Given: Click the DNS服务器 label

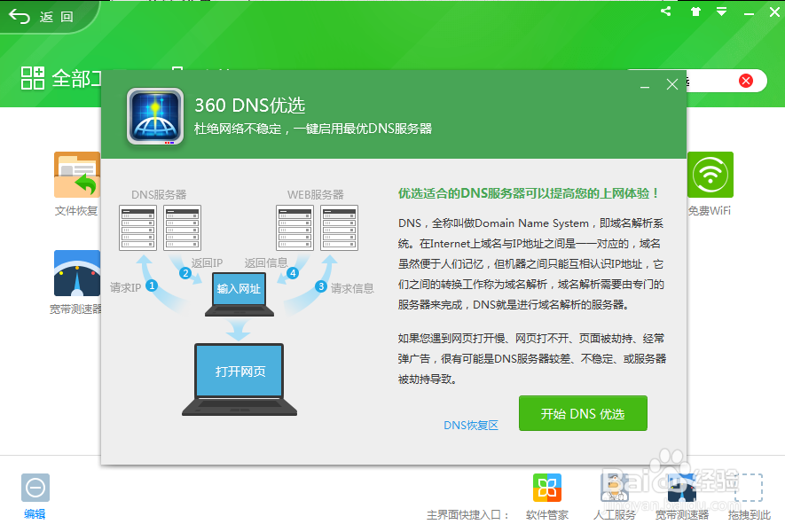Looking at the screenshot, I should 159,195.
